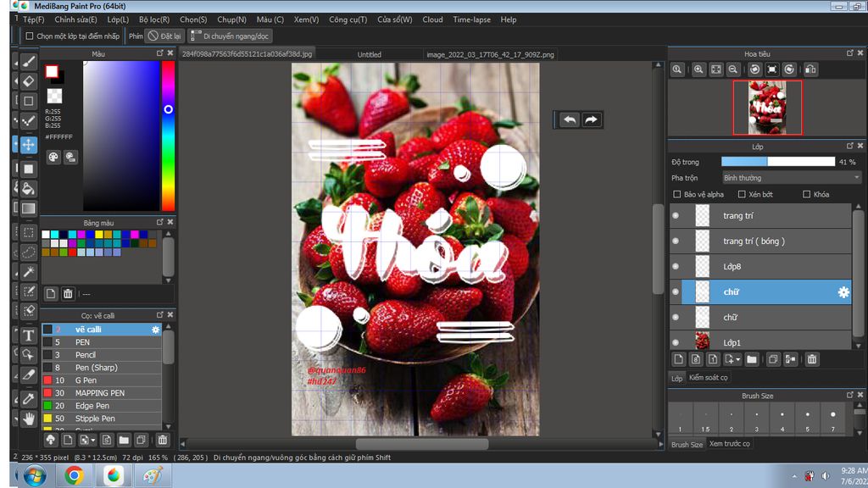Hide the Lớp1 layer

point(676,342)
